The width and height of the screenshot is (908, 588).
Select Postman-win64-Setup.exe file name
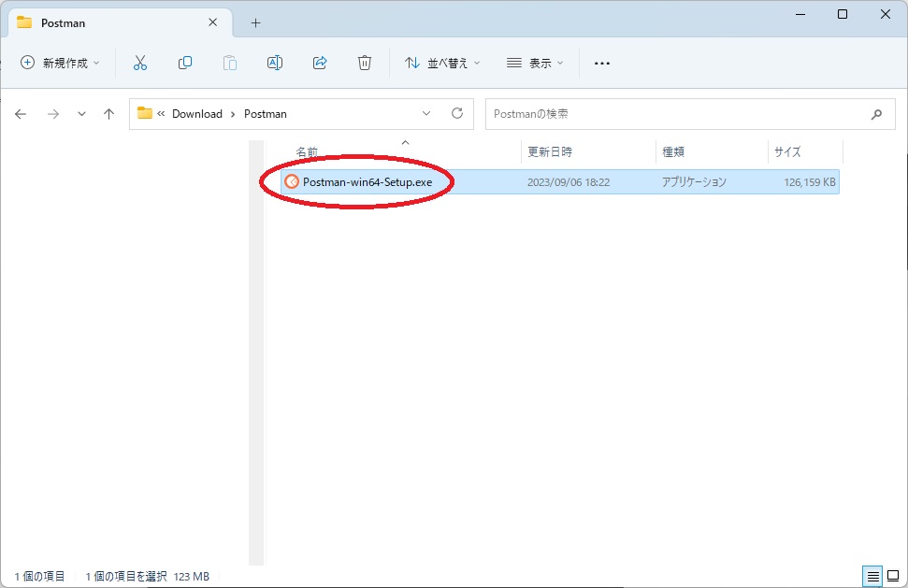click(x=368, y=181)
